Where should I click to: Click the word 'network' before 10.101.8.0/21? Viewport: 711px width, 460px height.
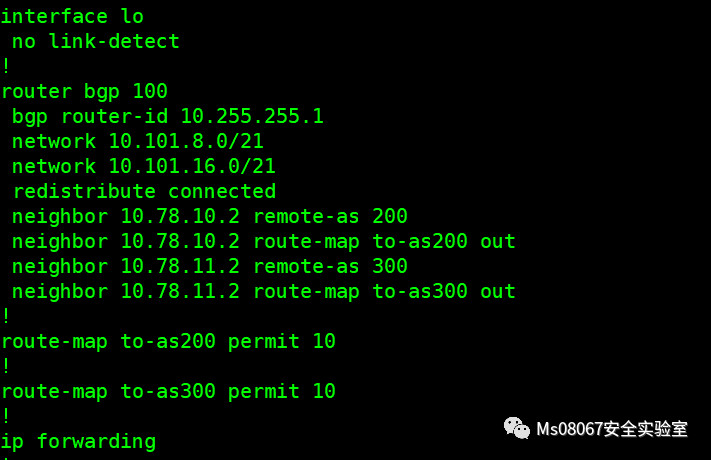[54, 141]
